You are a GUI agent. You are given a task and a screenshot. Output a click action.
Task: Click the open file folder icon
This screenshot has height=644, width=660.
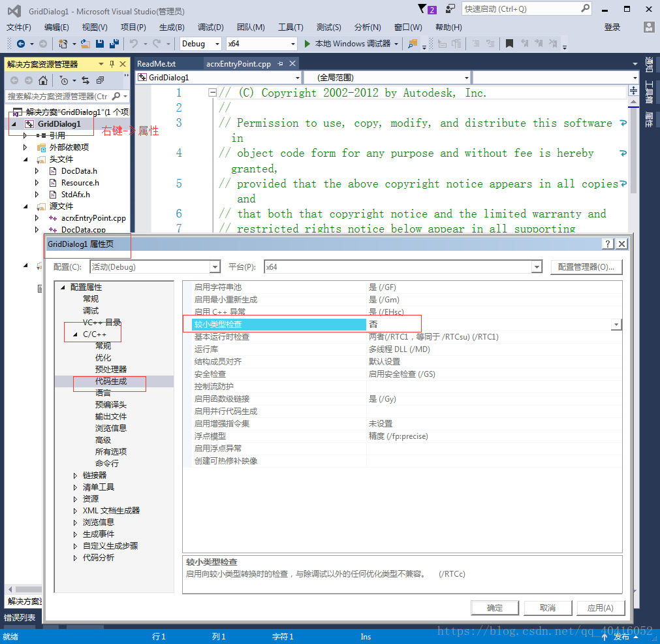[86, 43]
